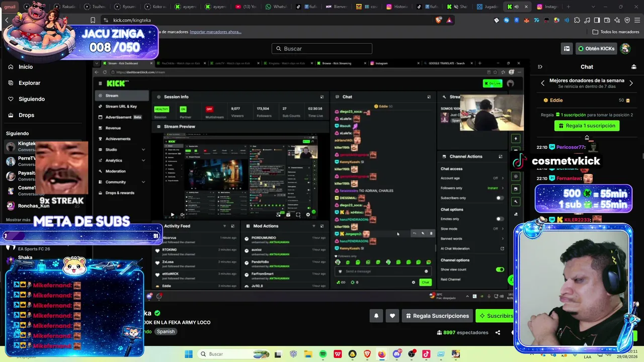Switch to the Historia browser tab
644x362 pixels.
(x=397, y=7)
